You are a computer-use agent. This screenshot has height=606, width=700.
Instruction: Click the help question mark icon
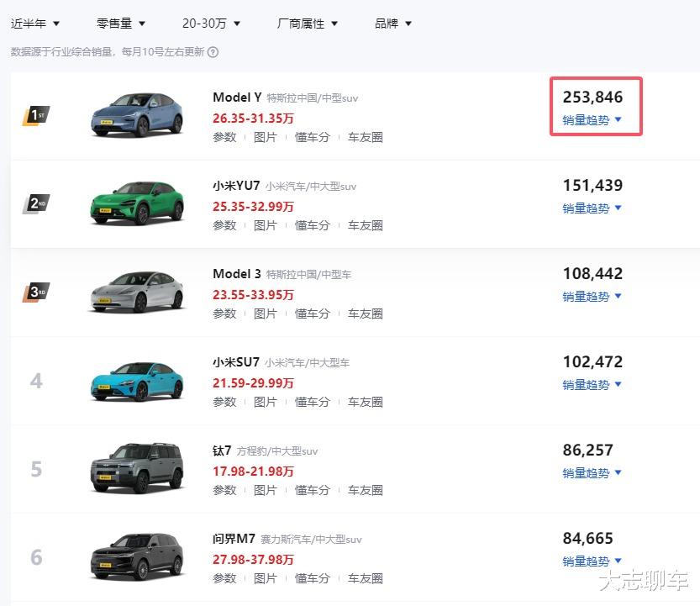click(213, 52)
